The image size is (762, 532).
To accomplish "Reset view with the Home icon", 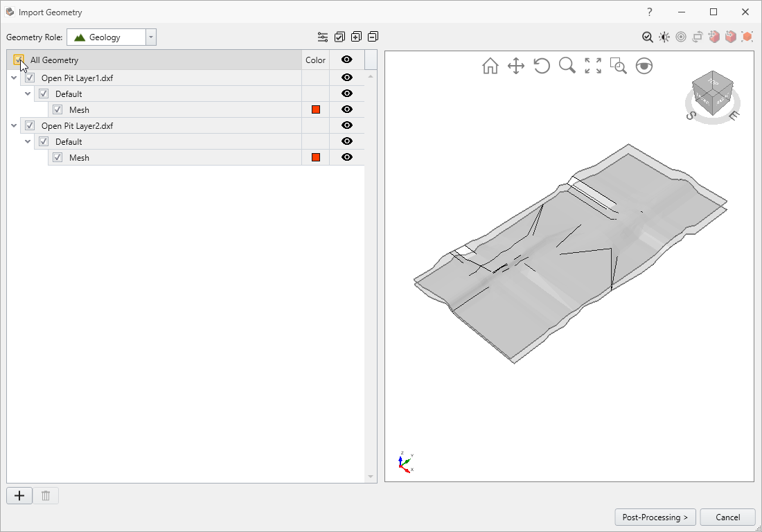I will point(490,66).
